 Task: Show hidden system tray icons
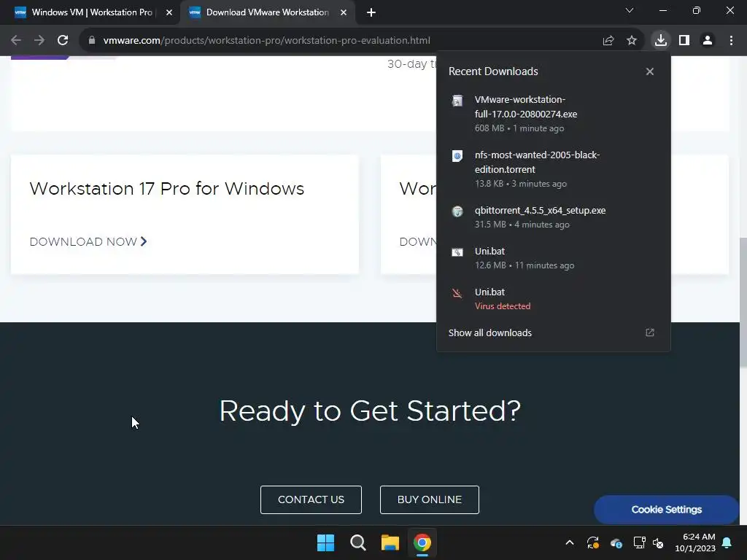569,542
